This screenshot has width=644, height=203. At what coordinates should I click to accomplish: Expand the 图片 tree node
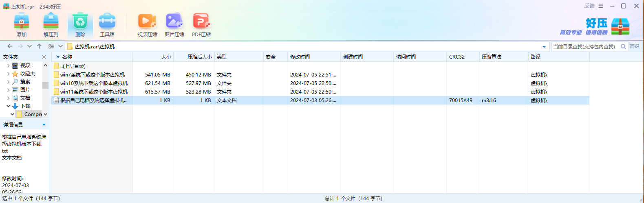8,90
